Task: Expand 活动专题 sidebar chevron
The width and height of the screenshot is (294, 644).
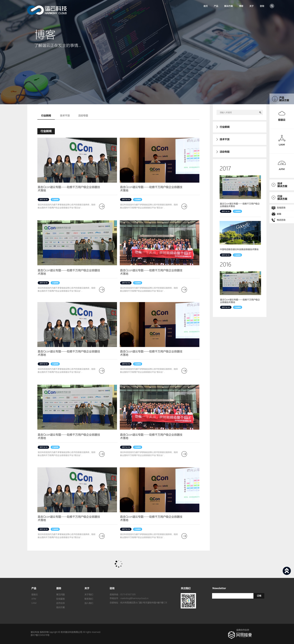Action: [217, 152]
